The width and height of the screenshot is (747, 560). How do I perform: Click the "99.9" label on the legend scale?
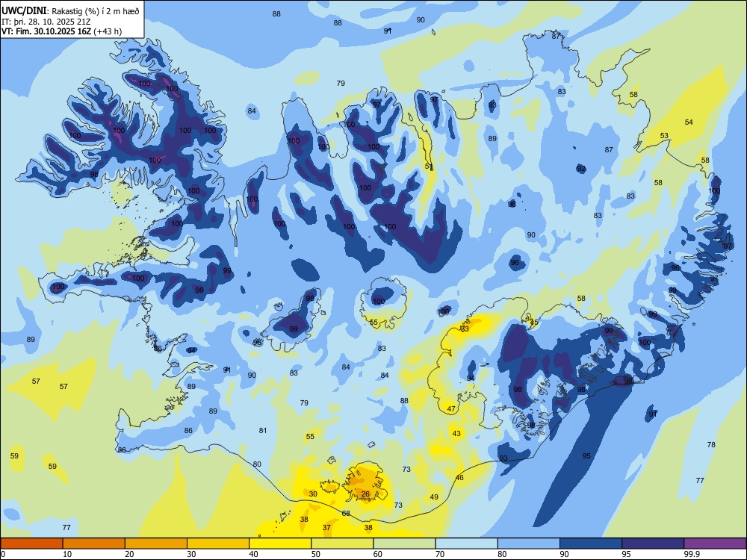692,554
